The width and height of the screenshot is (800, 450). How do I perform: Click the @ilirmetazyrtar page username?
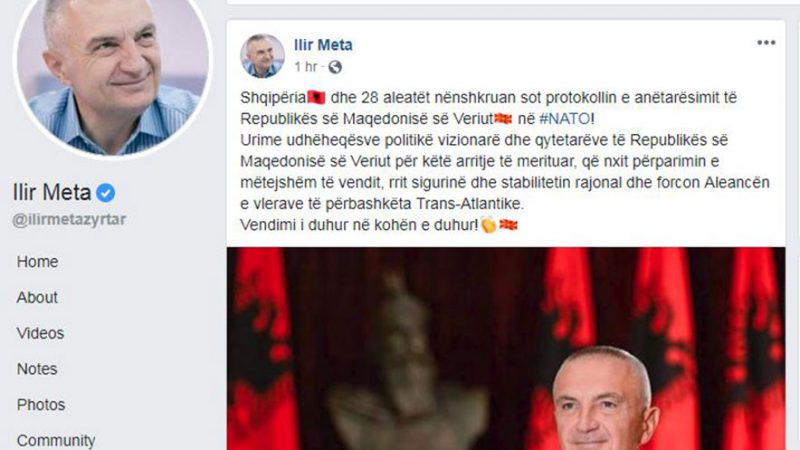(69, 219)
